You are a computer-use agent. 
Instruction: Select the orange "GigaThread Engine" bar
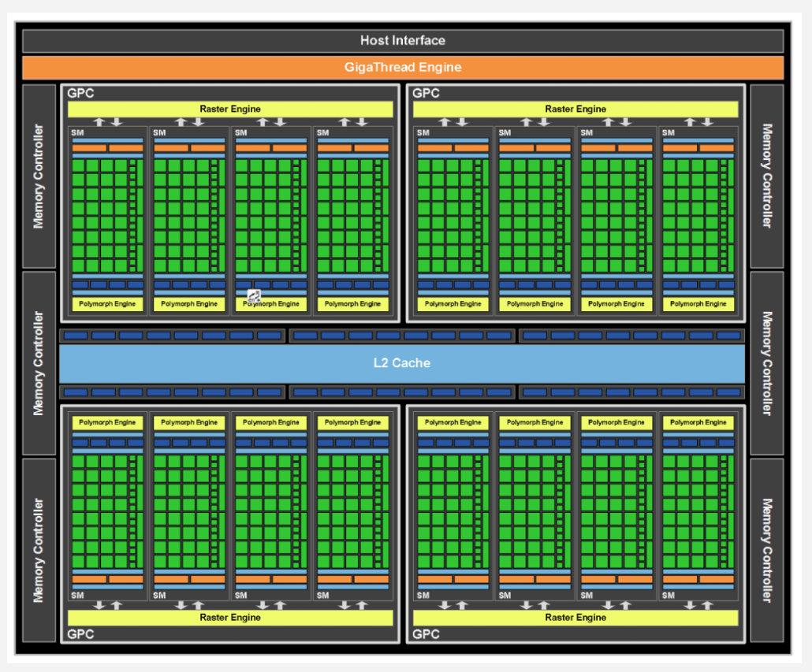tap(403, 67)
